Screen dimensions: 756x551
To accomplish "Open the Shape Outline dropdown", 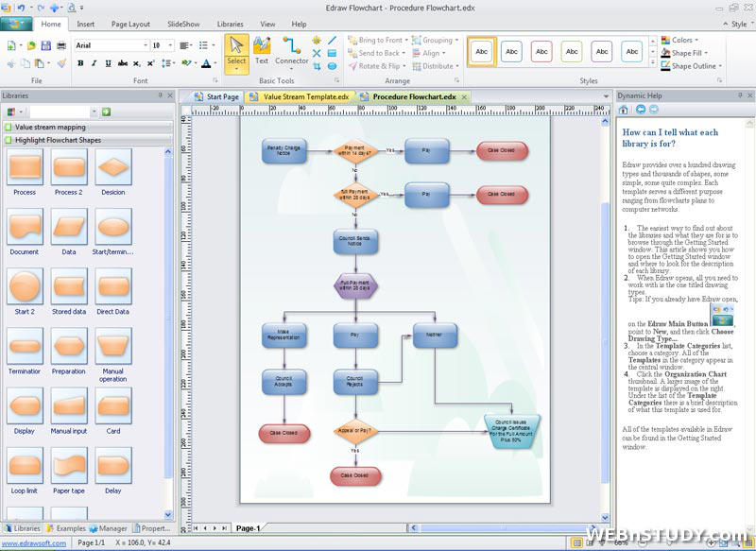I will click(x=692, y=66).
